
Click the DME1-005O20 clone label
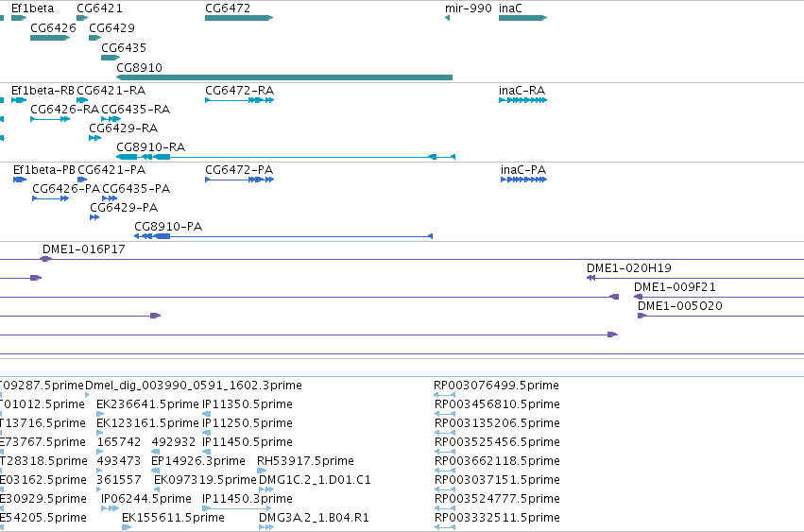pos(680,306)
